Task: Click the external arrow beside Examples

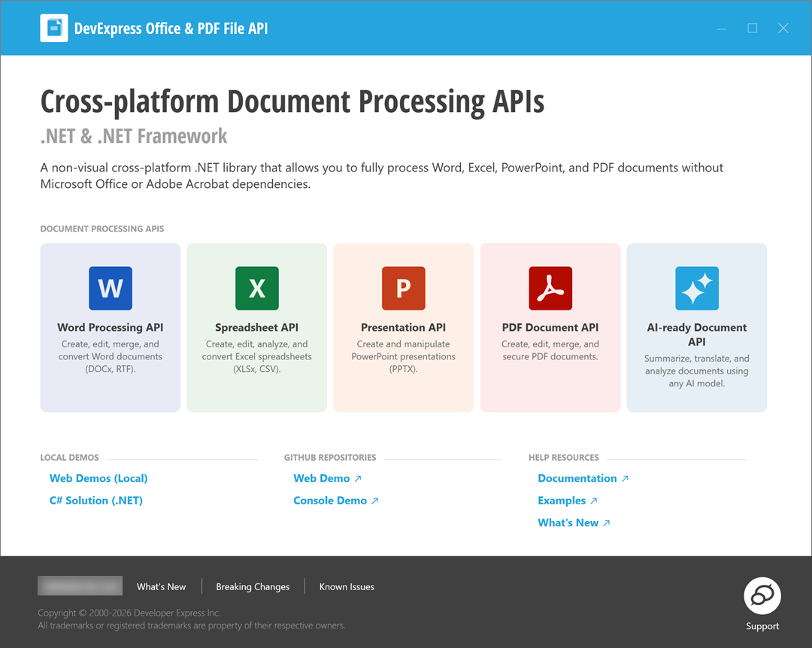Action: coord(594,501)
